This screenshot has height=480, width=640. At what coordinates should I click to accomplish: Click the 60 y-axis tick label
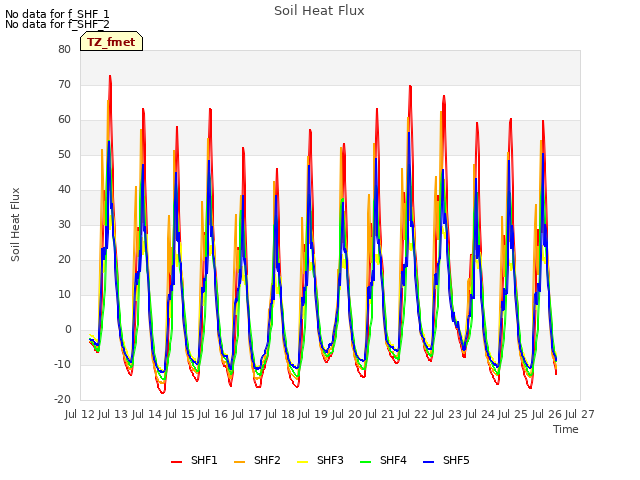[x=64, y=120]
